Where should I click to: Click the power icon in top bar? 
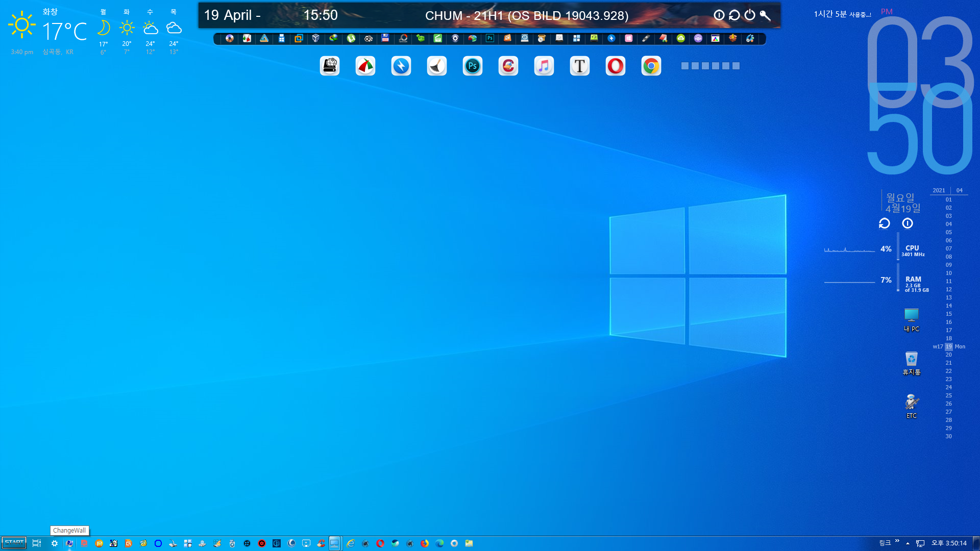[x=750, y=15]
